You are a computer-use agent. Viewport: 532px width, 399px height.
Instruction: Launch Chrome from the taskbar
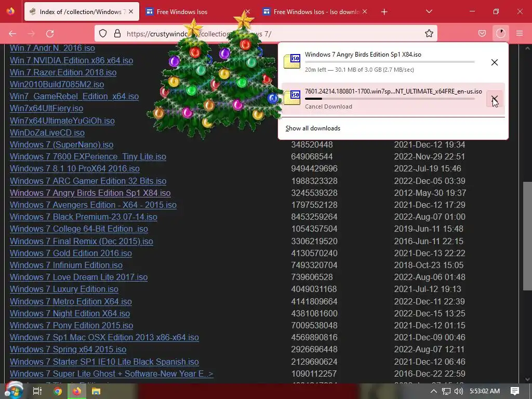pyautogui.click(x=58, y=391)
